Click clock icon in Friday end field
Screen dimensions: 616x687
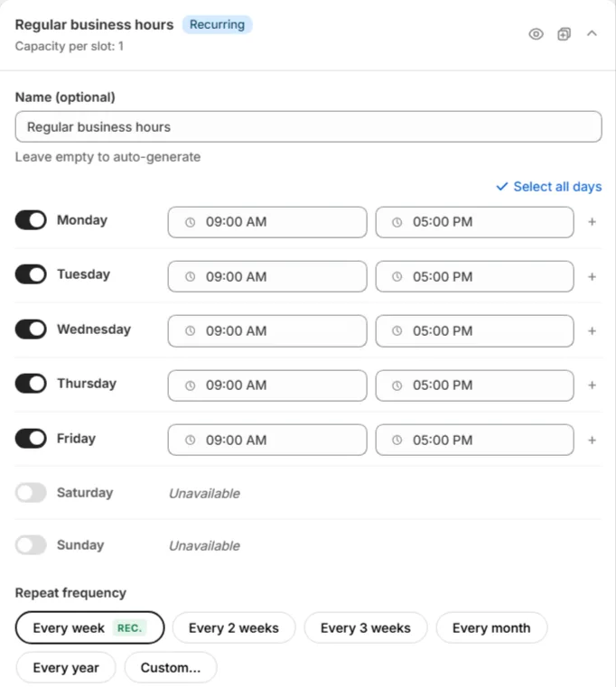[397, 440]
